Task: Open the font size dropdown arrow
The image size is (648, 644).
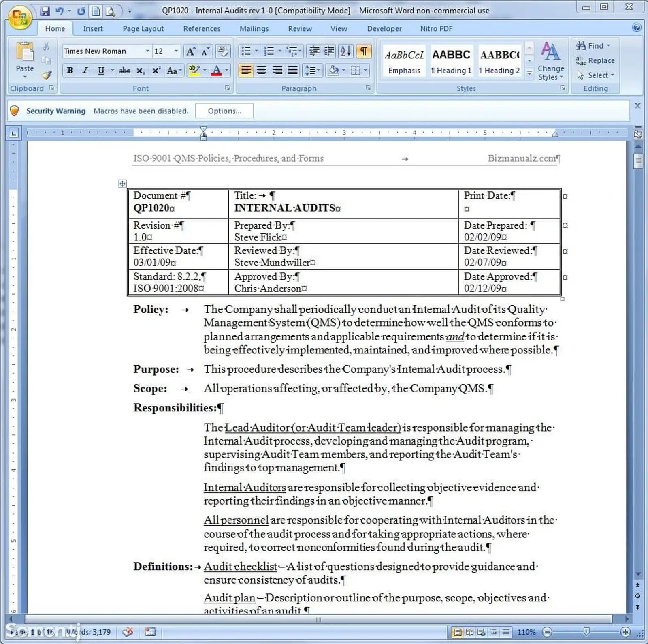Action: [176, 51]
